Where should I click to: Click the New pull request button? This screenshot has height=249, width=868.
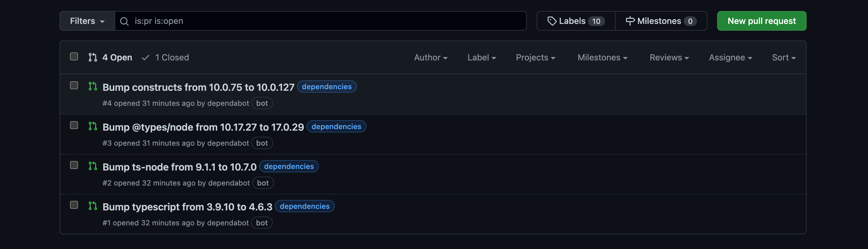coord(761,21)
